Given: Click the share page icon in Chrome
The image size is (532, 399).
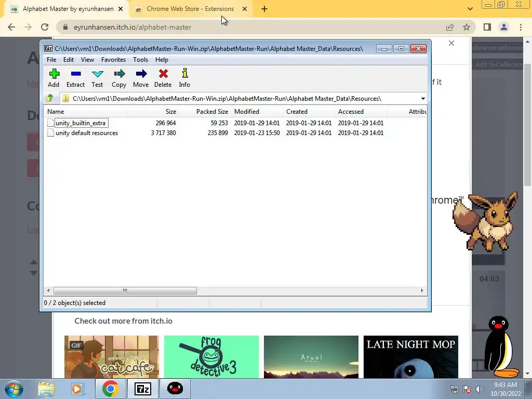Looking at the screenshot, I should click(x=450, y=27).
